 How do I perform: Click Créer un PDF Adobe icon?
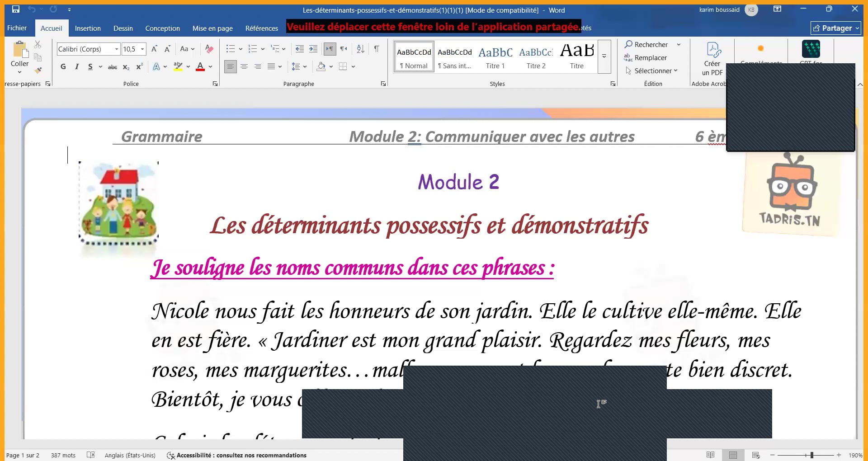(x=712, y=59)
